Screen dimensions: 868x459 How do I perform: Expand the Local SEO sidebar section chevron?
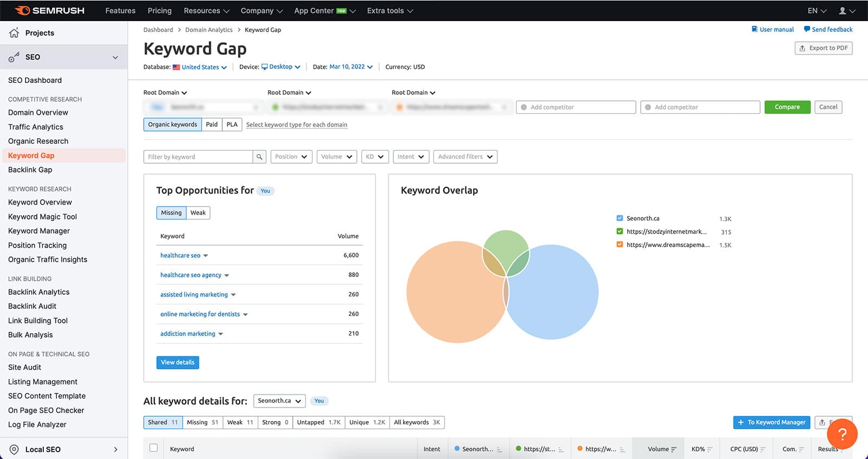115,449
